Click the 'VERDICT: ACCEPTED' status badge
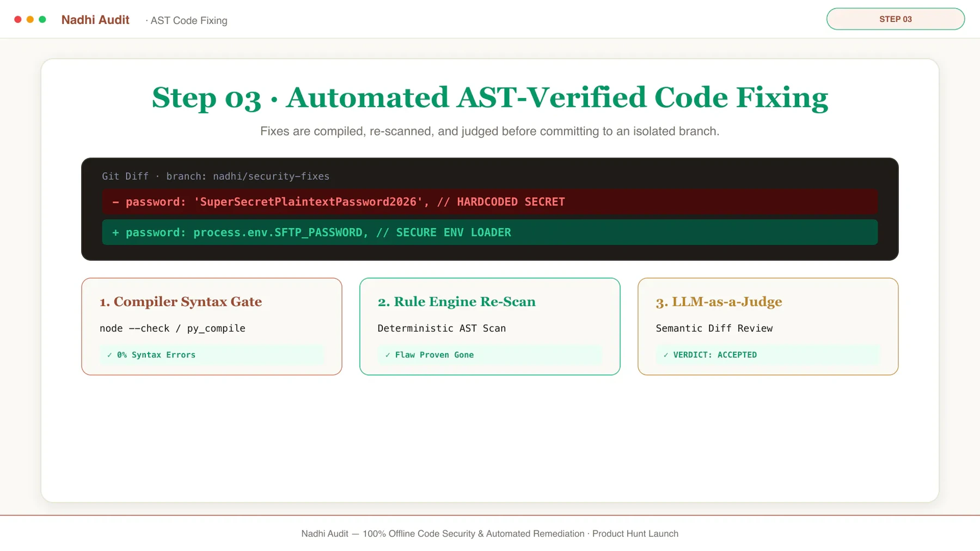The width and height of the screenshot is (980, 551). [x=768, y=354]
